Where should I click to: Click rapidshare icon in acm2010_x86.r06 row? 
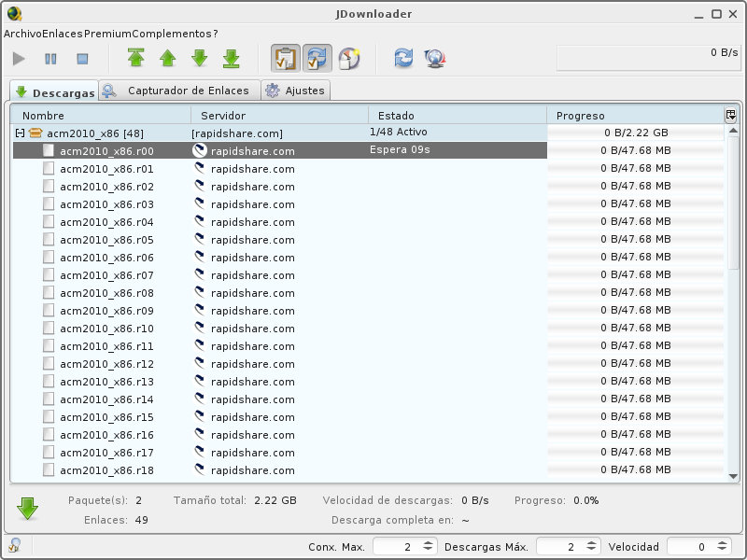pyautogui.click(x=200, y=257)
